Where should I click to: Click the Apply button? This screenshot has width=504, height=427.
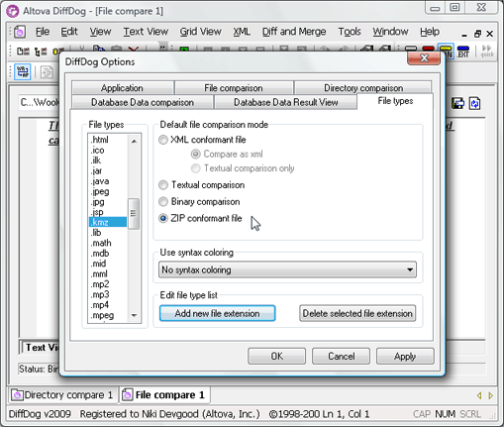click(x=405, y=357)
